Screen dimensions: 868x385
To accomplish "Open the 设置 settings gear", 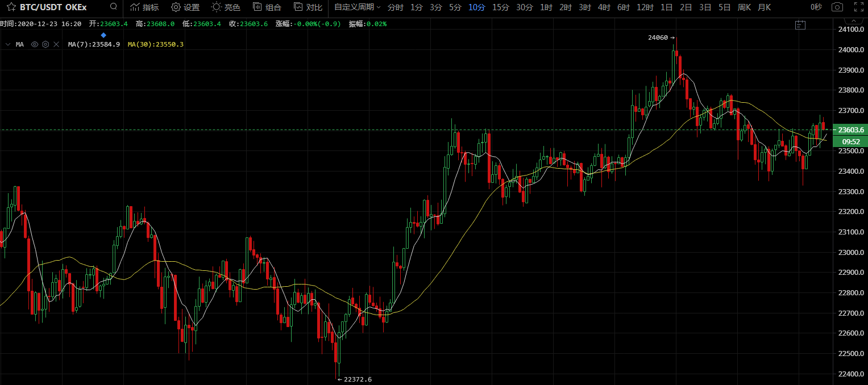I will (185, 7).
